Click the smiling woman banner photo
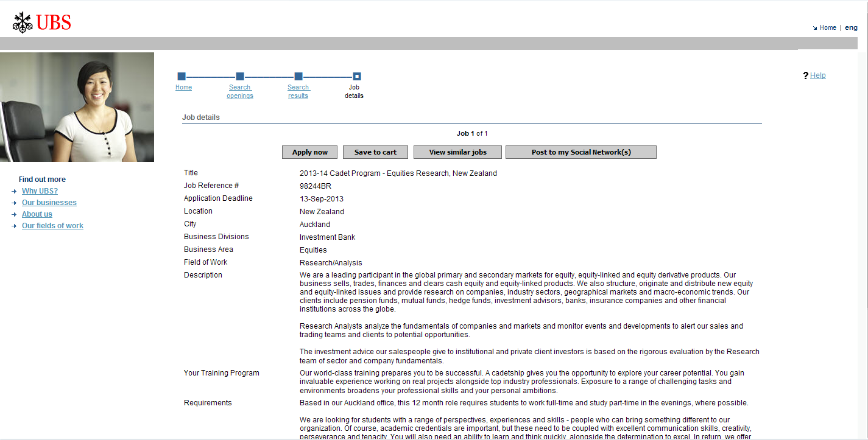868x440 pixels. [77, 107]
